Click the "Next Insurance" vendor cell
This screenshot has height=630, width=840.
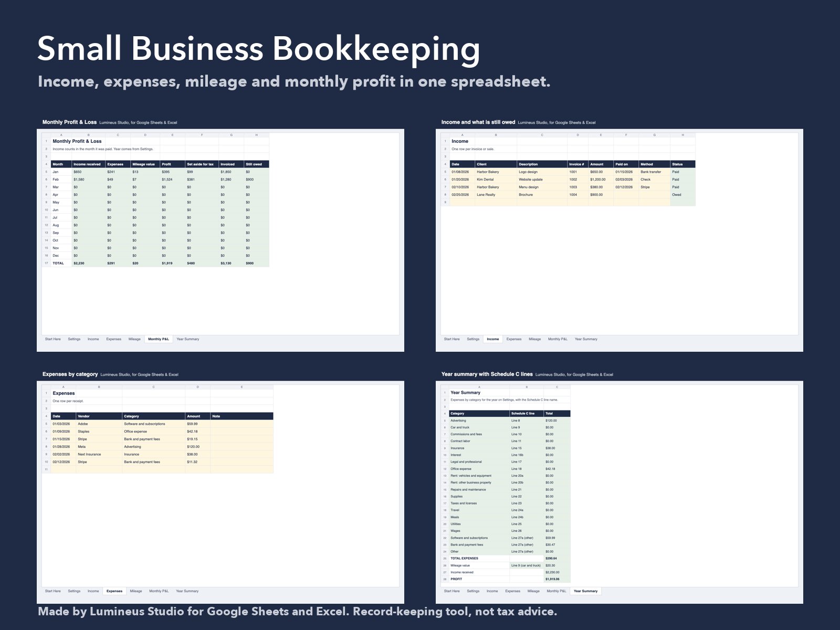click(x=99, y=454)
